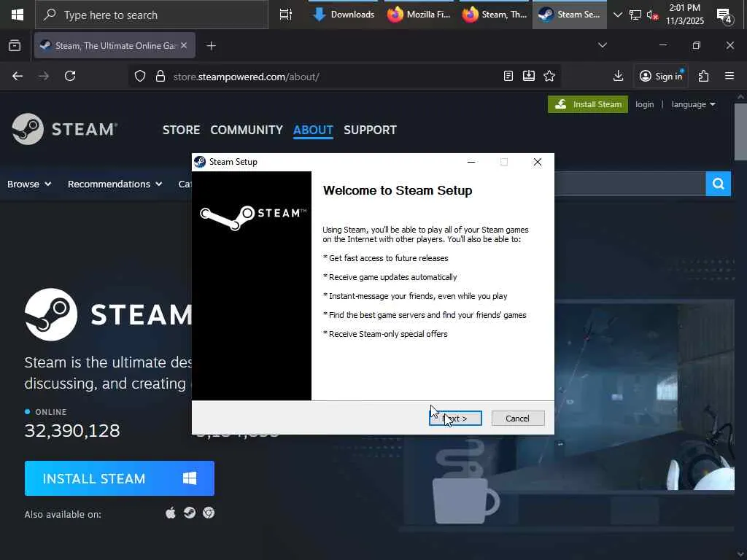Image resolution: width=747 pixels, height=560 pixels.
Task: Click the large STEAM logo on the about page
Action: (x=109, y=314)
